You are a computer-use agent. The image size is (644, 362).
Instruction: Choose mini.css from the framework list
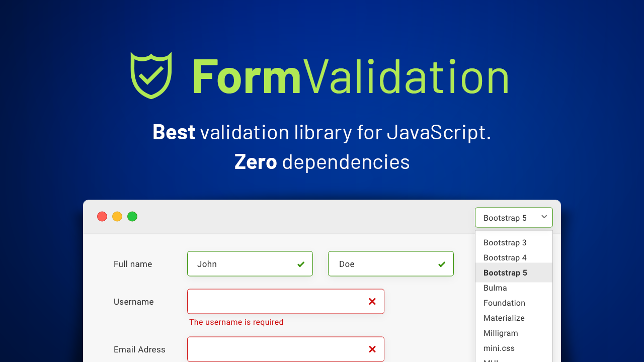(x=499, y=348)
